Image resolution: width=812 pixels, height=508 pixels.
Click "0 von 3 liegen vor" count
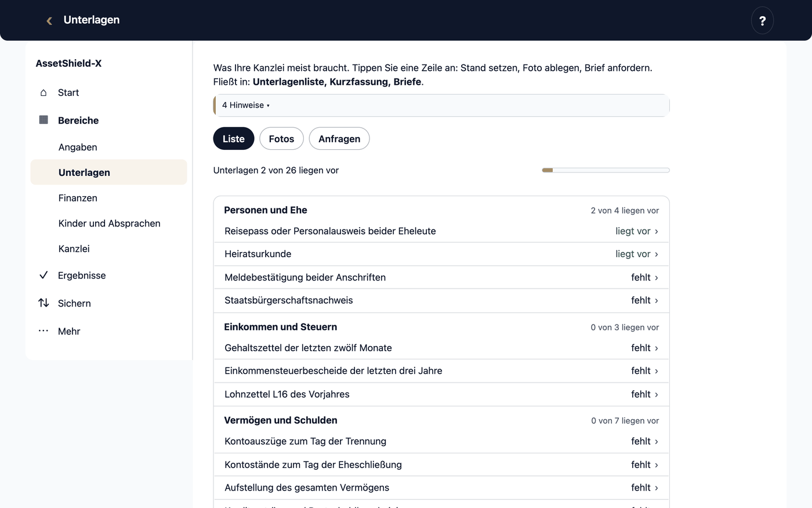625,327
